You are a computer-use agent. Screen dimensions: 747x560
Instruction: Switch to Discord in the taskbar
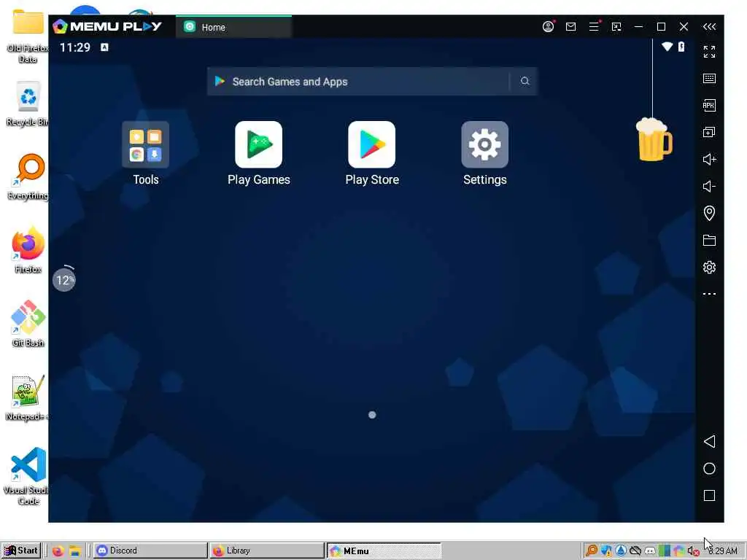pyautogui.click(x=150, y=551)
